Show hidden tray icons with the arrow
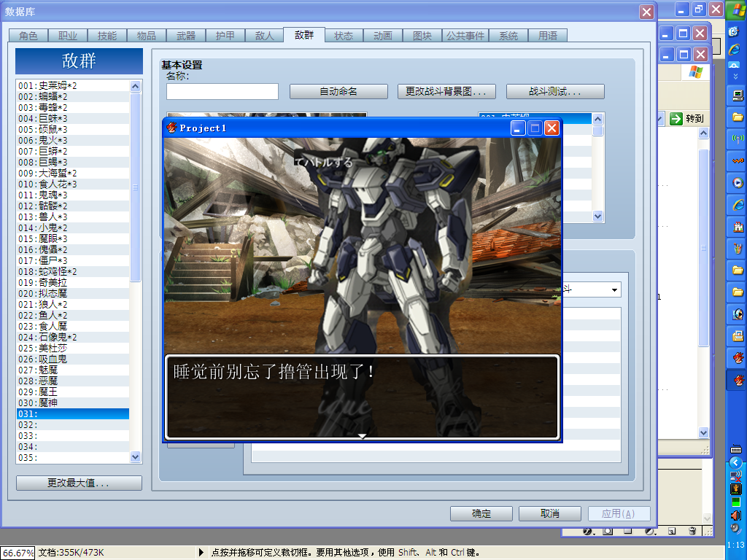Image resolution: width=747 pixels, height=560 pixels. click(x=735, y=462)
